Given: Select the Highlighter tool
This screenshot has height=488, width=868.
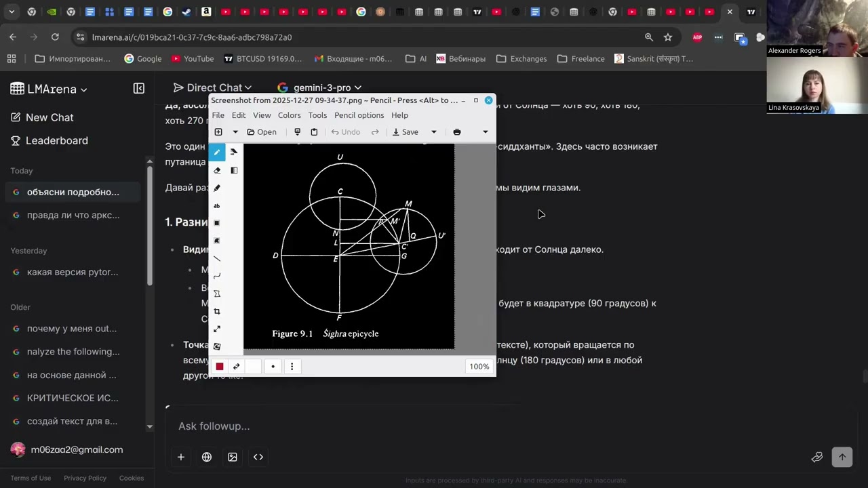Looking at the screenshot, I should click(217, 188).
